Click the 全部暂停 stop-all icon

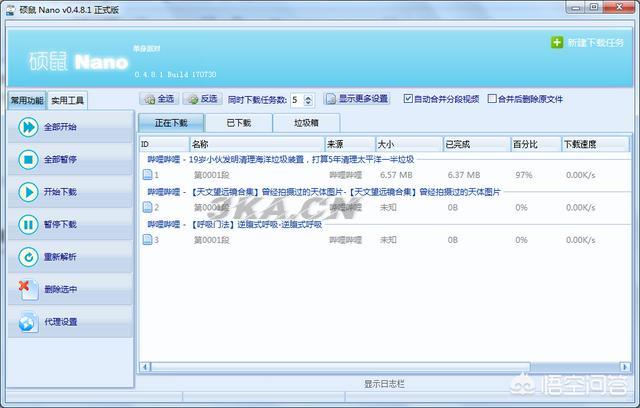point(28,159)
